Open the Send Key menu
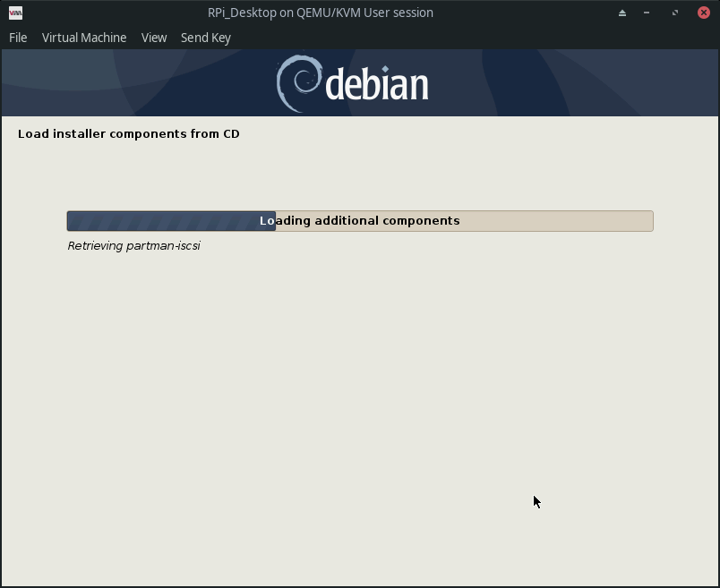The width and height of the screenshot is (720, 588). point(206,38)
